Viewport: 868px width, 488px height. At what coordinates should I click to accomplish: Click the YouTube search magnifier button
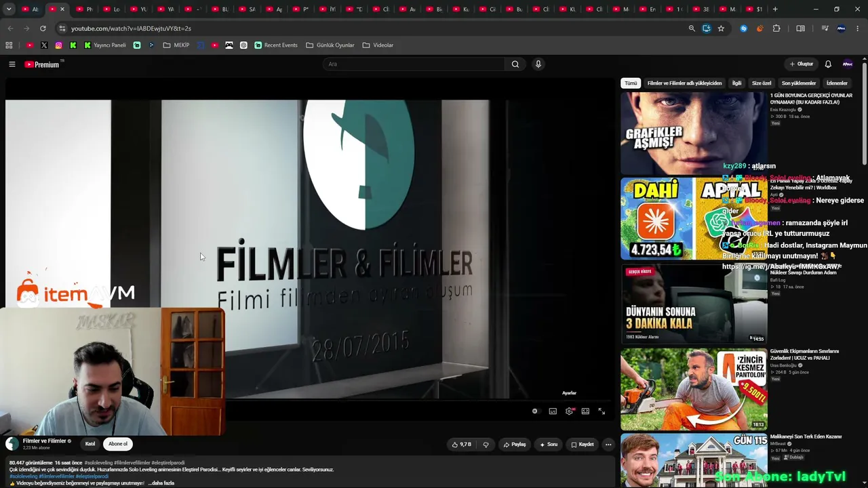(x=515, y=64)
